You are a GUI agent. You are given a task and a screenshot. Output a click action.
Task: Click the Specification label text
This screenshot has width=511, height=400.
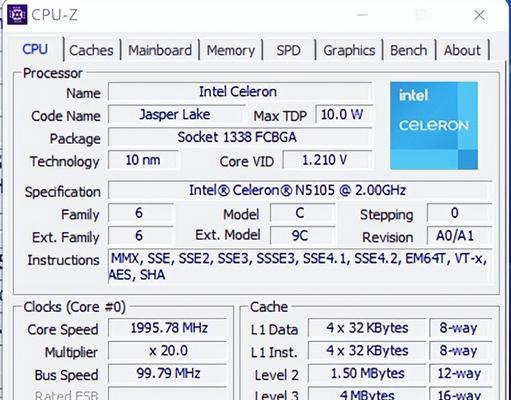coord(63,192)
